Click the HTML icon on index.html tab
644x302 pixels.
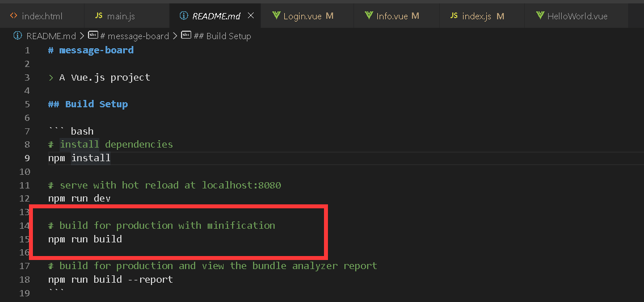tap(13, 16)
